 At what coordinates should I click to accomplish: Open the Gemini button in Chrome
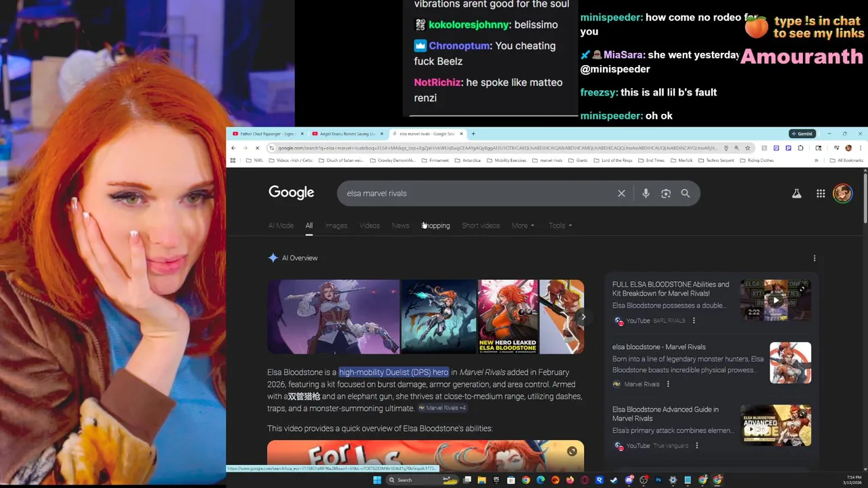(802, 134)
